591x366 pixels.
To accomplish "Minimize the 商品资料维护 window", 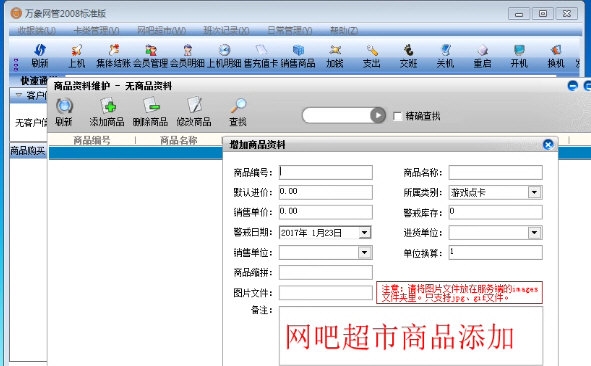I will [573, 86].
